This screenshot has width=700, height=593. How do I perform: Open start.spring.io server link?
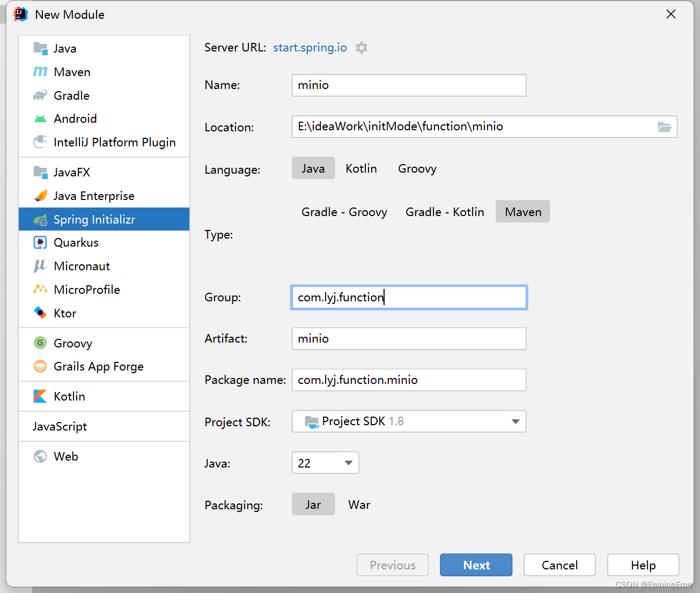pyautogui.click(x=310, y=48)
